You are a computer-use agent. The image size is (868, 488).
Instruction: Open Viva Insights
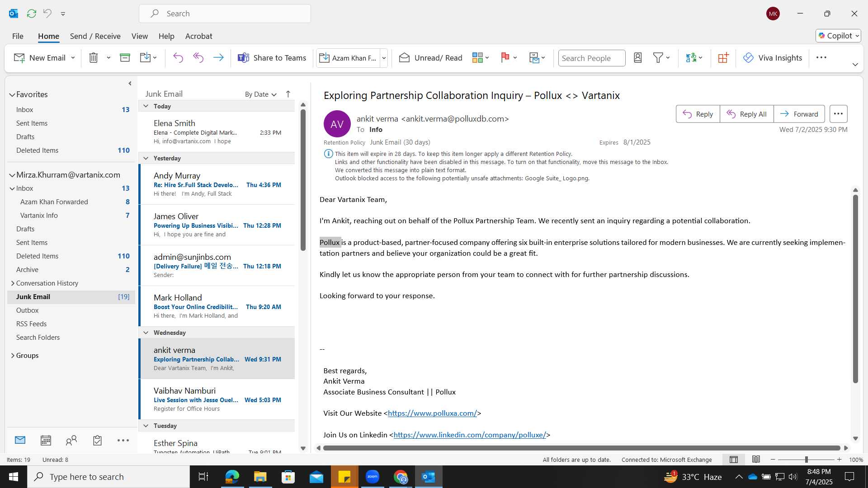click(x=773, y=58)
